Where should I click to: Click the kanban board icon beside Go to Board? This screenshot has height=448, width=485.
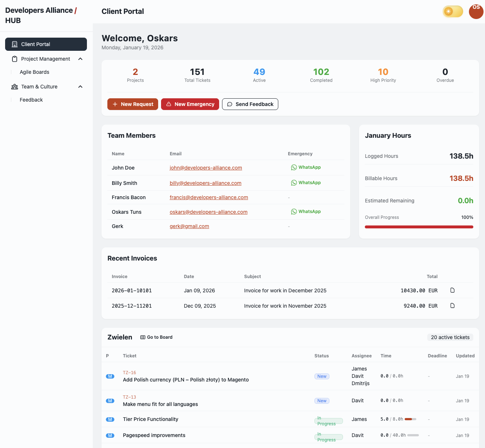(x=142, y=337)
